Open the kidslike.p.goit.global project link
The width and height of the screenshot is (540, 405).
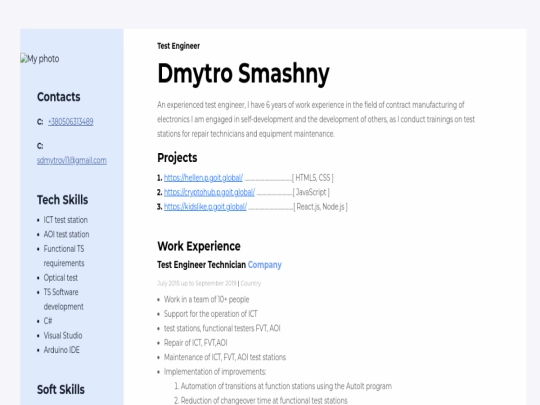tap(205, 207)
